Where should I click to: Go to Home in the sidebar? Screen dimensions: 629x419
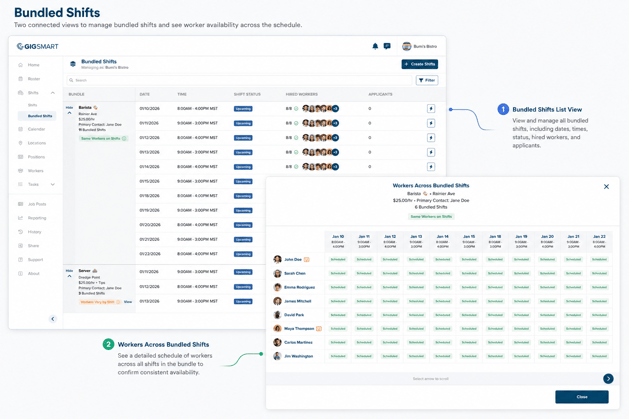[33, 65]
